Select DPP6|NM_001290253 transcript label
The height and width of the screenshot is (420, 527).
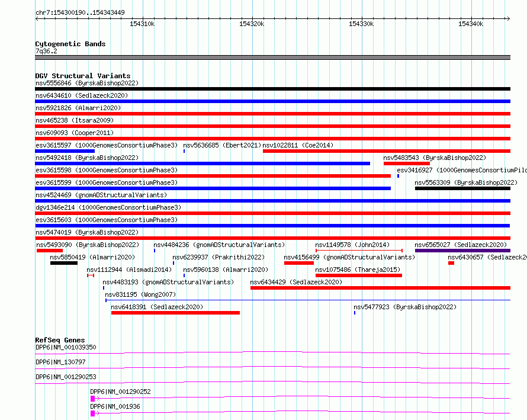(x=66, y=377)
